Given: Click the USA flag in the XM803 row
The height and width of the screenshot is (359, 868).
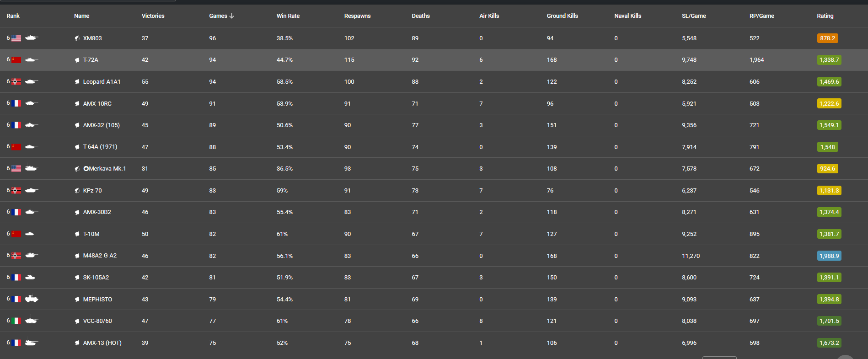Looking at the screenshot, I should coord(16,38).
